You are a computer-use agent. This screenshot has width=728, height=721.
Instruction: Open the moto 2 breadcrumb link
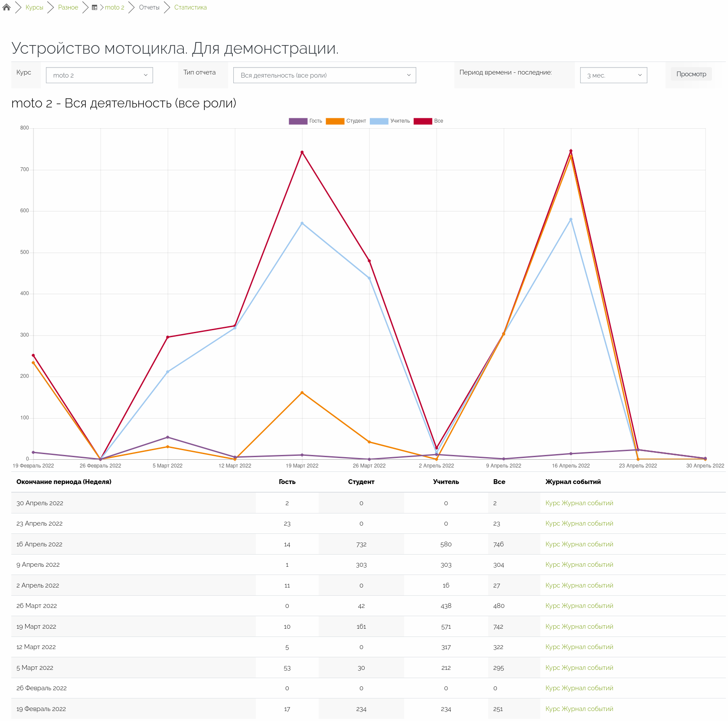pyautogui.click(x=114, y=7)
